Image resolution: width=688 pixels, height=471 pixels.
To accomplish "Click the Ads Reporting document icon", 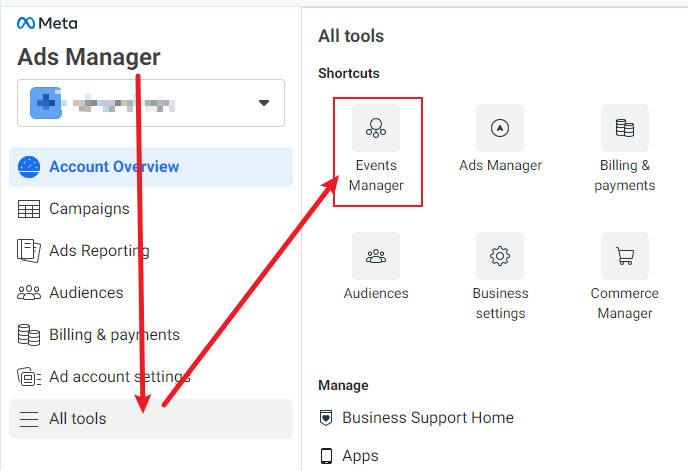I will click(x=30, y=251).
